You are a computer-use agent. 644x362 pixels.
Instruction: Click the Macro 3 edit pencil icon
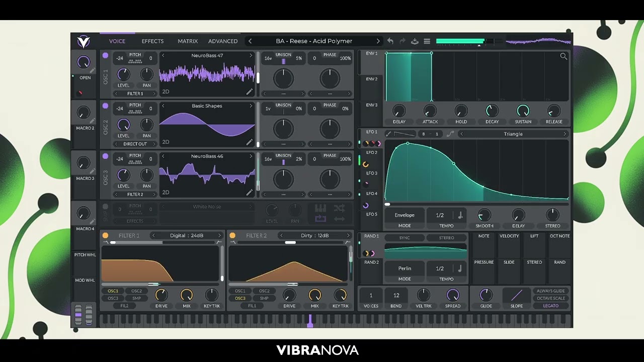point(93,171)
